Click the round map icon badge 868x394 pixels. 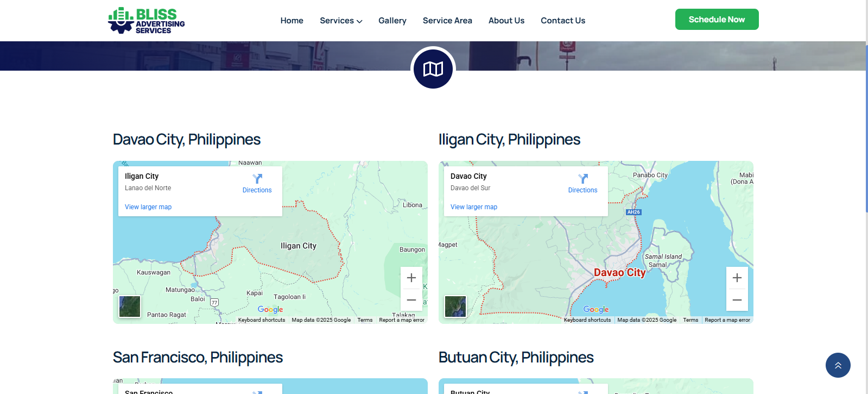[433, 69]
